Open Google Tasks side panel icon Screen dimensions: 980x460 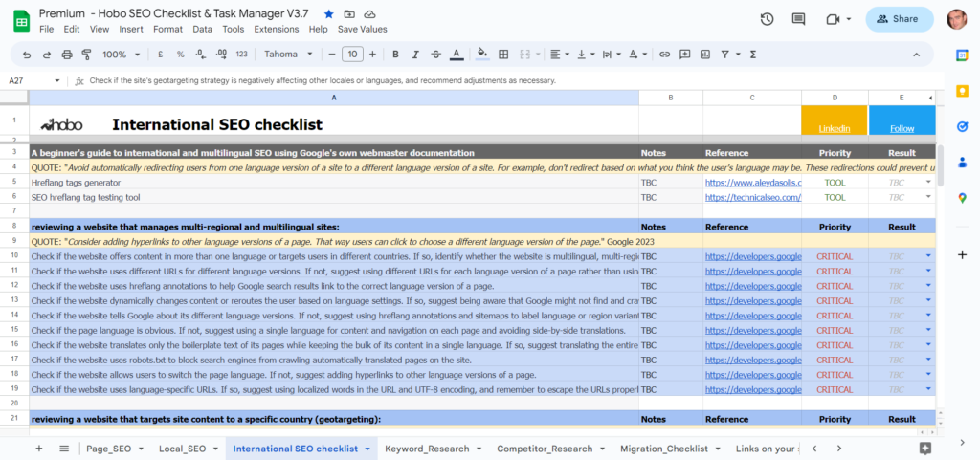pyautogui.click(x=962, y=126)
